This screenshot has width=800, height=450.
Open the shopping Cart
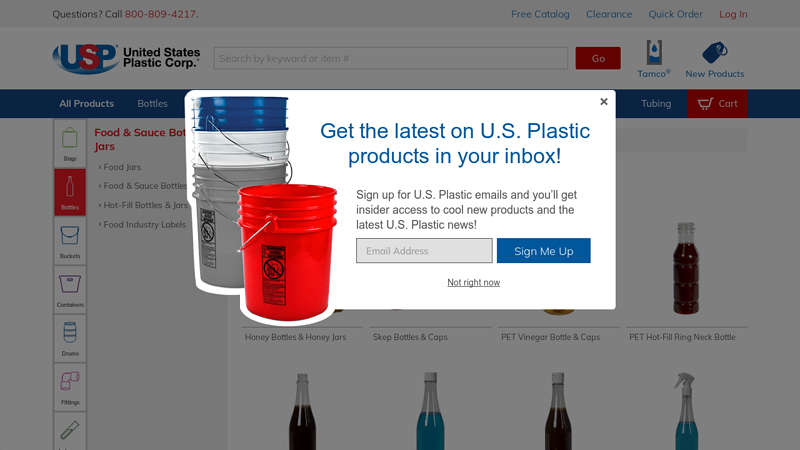coord(717,104)
